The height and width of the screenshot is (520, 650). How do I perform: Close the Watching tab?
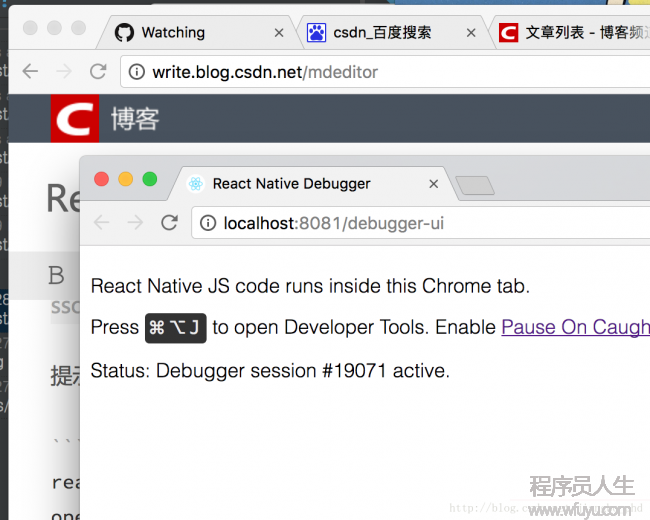click(279, 33)
